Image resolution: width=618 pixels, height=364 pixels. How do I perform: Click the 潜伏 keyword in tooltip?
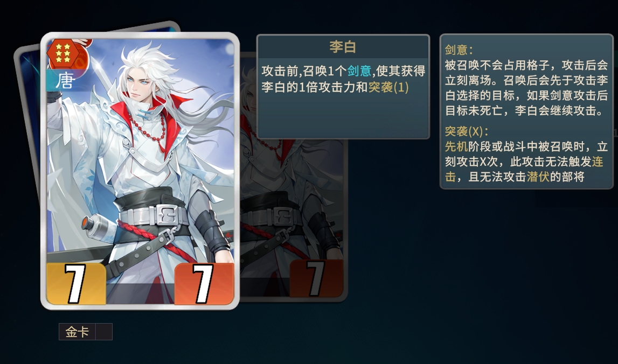pyautogui.click(x=538, y=177)
